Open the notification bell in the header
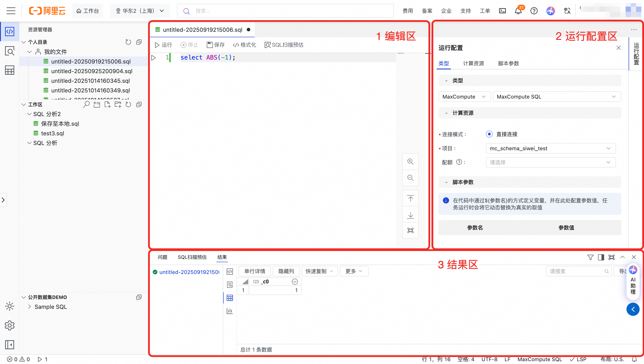 pos(518,11)
